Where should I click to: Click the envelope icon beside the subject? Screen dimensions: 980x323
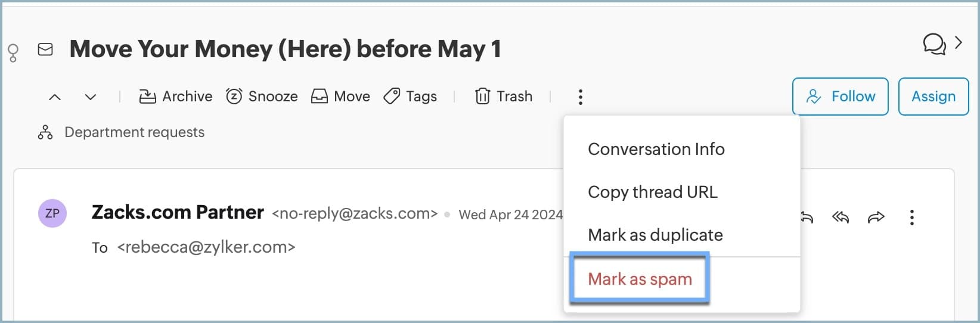pos(45,49)
